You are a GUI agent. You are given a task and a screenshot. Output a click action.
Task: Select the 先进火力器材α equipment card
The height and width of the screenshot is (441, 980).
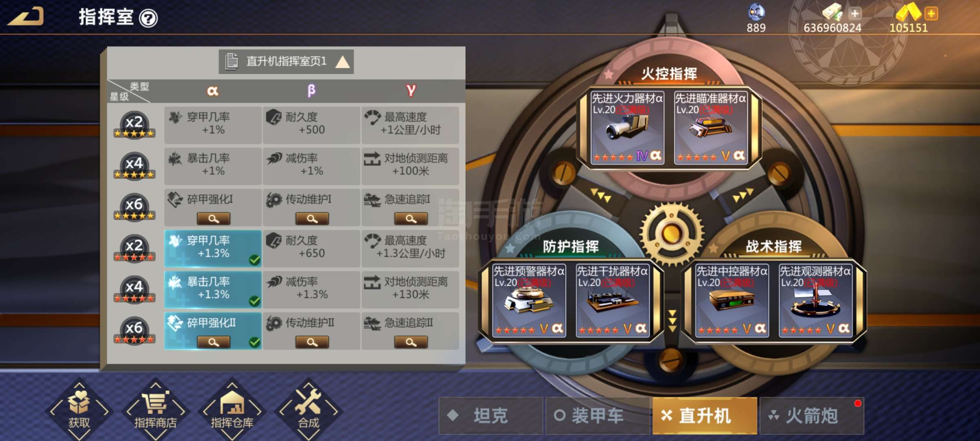627,127
